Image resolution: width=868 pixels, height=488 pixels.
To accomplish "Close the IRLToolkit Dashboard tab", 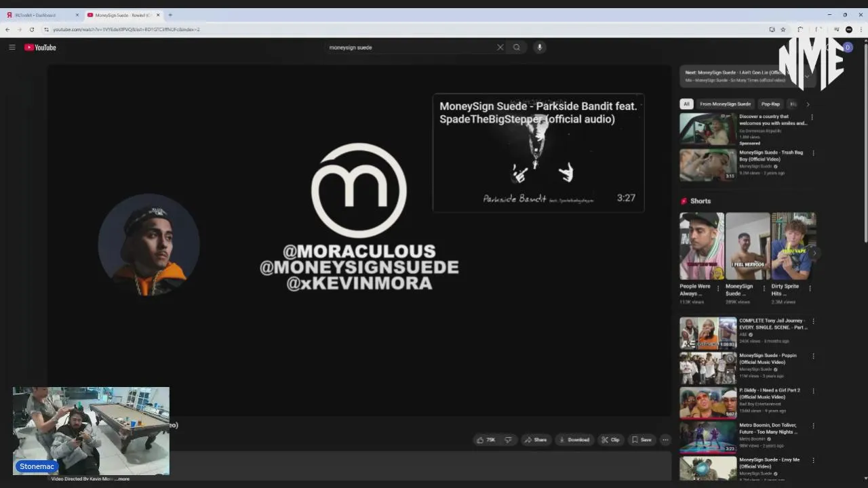I will 77,15.
